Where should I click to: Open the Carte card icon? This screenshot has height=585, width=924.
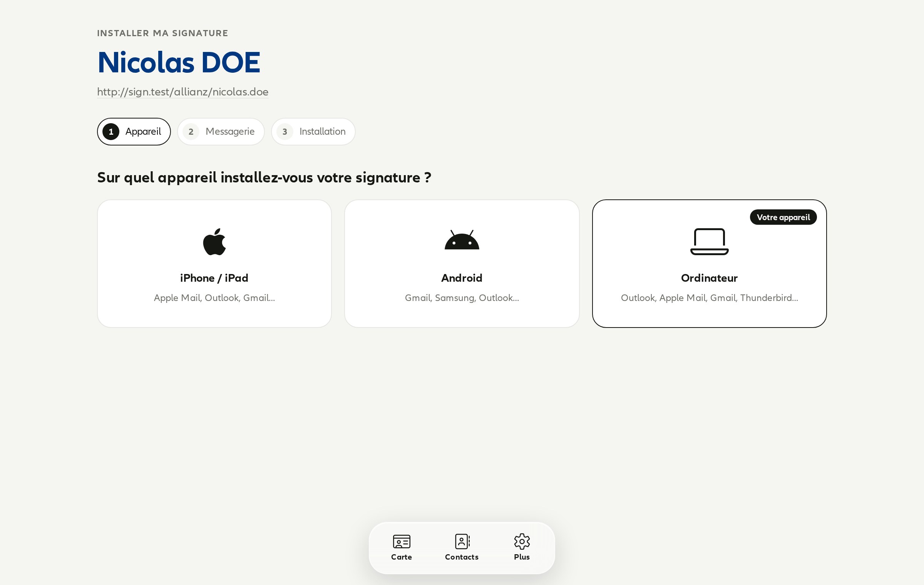(402, 541)
